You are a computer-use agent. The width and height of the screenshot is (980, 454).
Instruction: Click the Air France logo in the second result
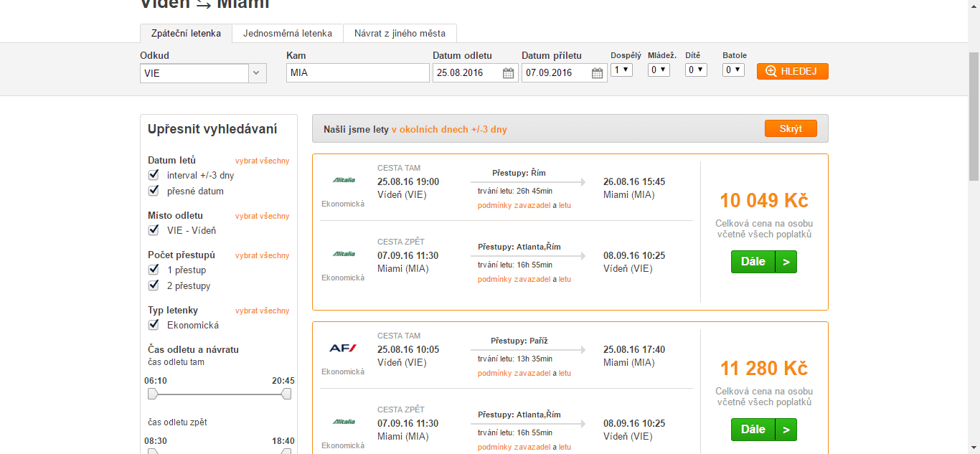pyautogui.click(x=343, y=348)
